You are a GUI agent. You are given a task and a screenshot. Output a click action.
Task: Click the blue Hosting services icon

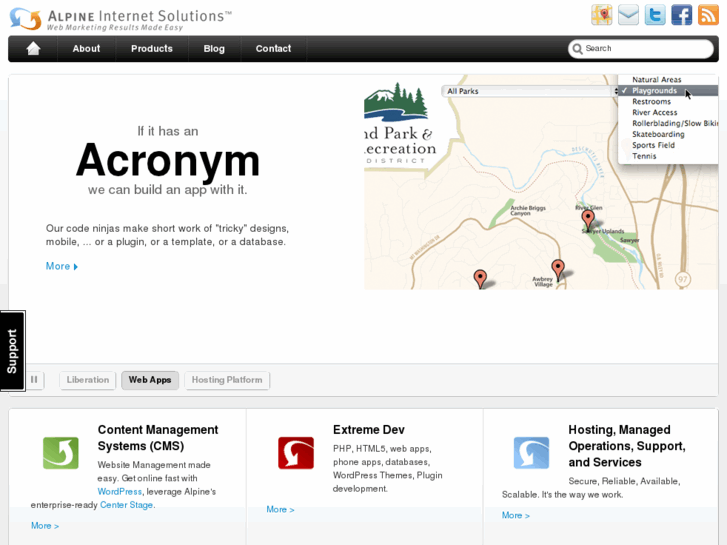(531, 453)
